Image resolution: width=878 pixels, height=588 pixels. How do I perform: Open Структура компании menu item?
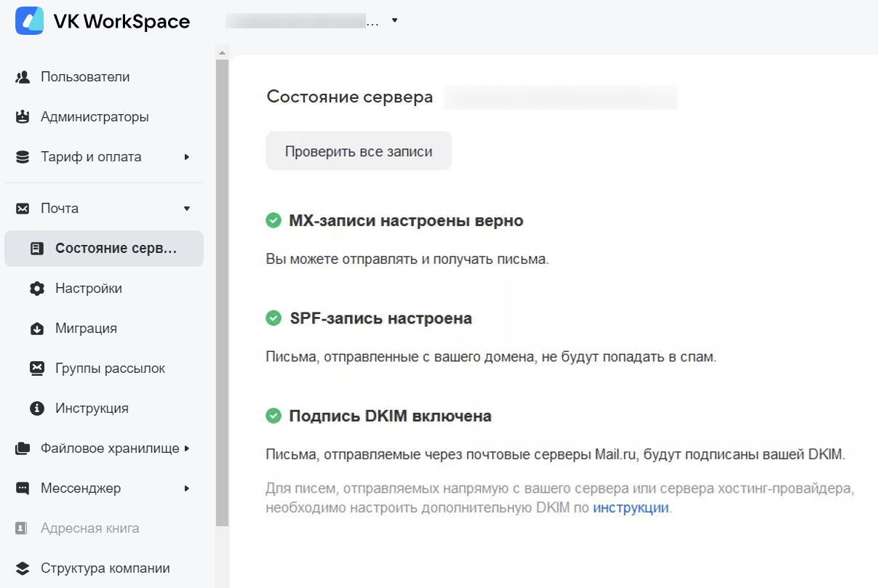click(103, 568)
